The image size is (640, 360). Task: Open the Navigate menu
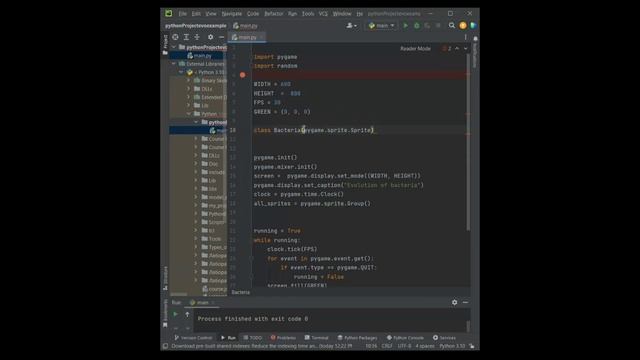tap(231, 13)
